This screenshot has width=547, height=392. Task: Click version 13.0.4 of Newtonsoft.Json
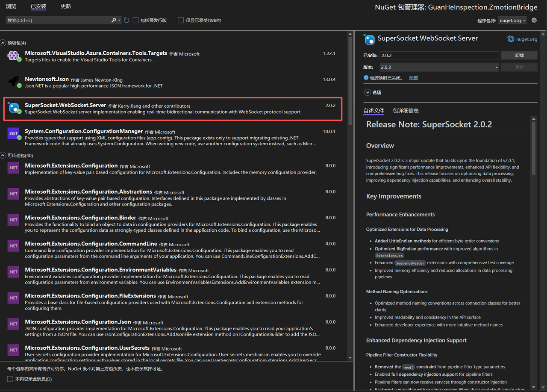coord(329,80)
